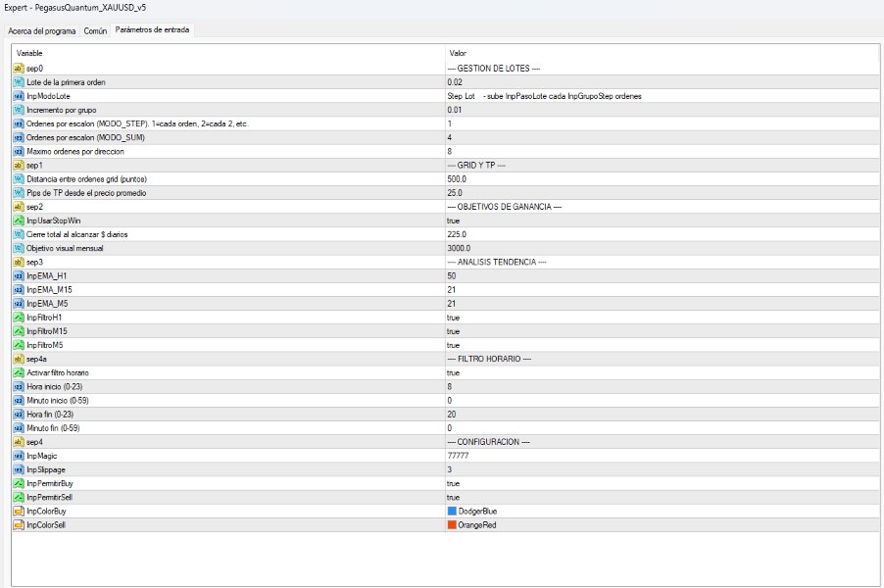Select the sep4 row label
The height and width of the screenshot is (588, 884).
(34, 442)
